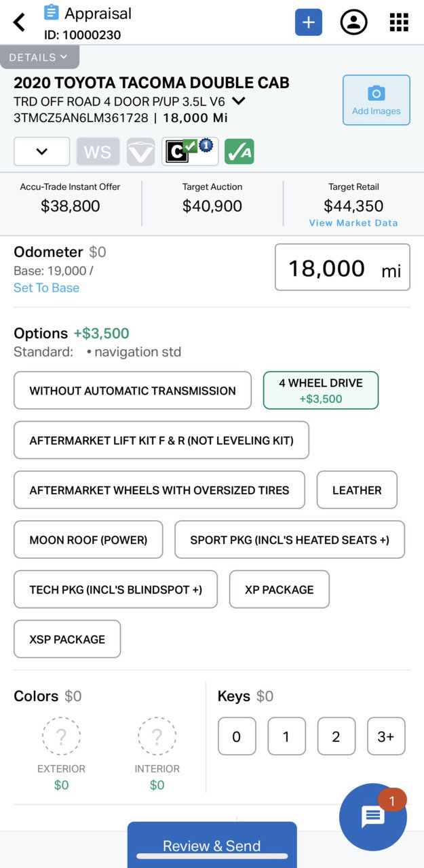
Task: Expand the trim chevron after 3.5L V6
Action: (238, 102)
